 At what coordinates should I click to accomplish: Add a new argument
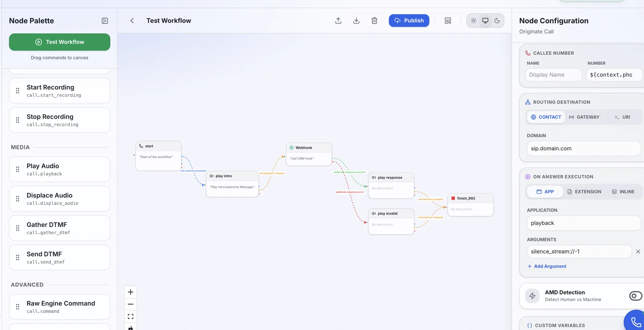[x=547, y=266]
